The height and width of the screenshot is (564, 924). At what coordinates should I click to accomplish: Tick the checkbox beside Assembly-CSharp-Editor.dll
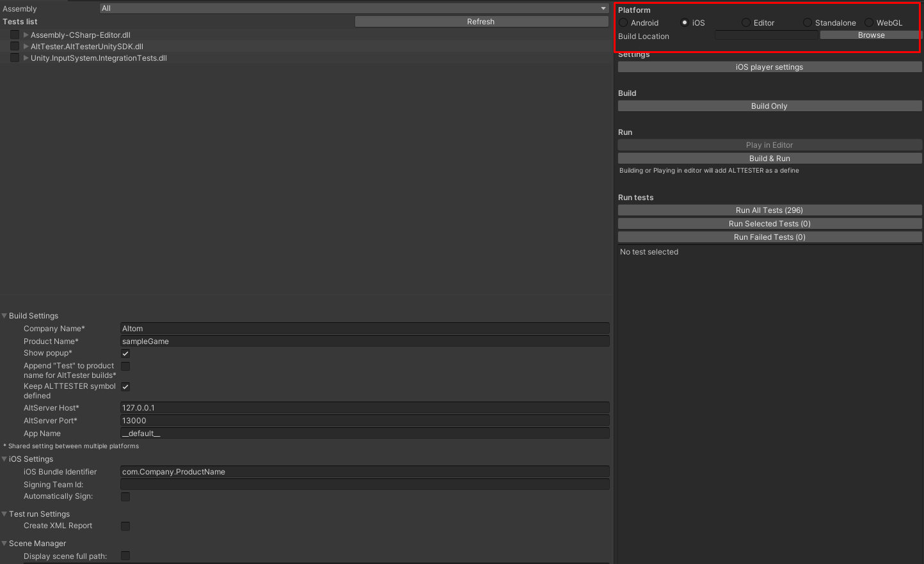[x=15, y=35]
